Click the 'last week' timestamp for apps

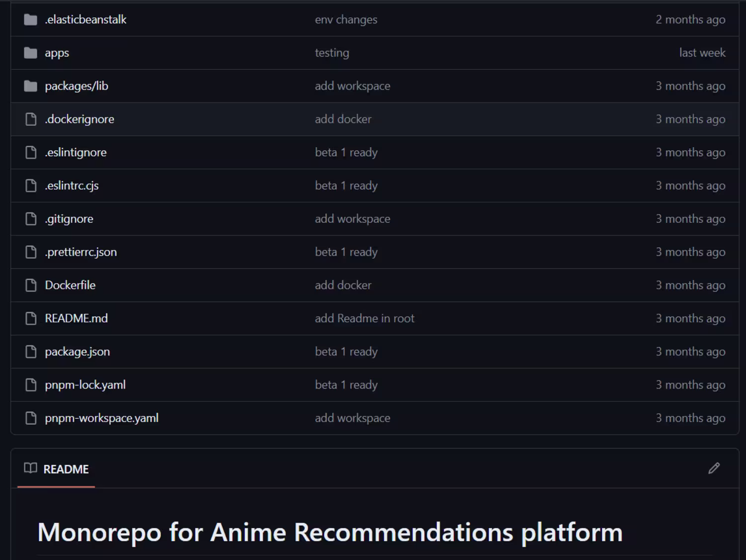702,53
